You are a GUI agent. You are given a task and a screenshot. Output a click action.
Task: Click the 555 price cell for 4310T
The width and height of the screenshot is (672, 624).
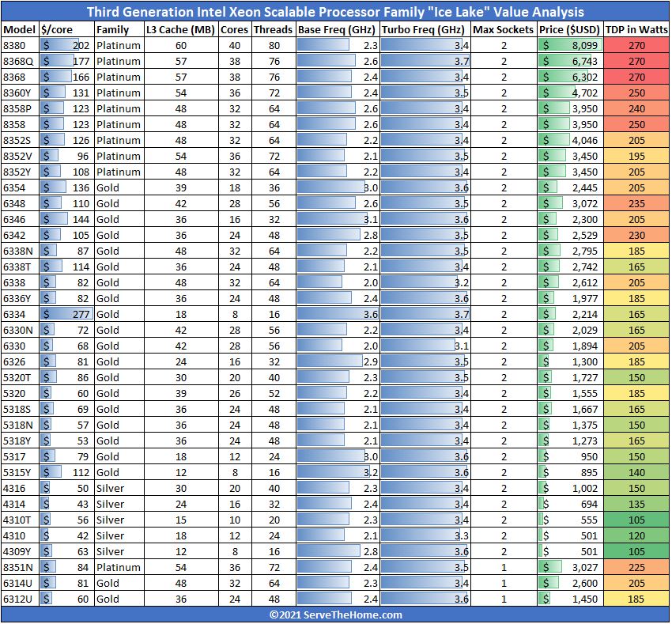[570, 520]
